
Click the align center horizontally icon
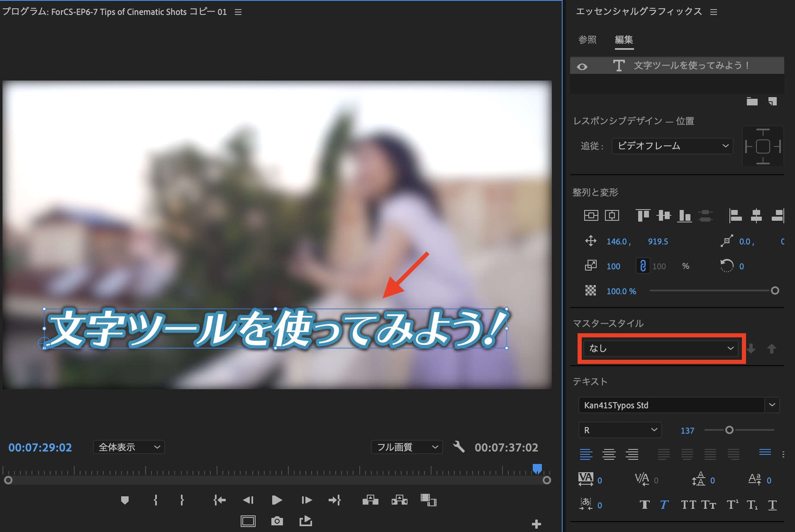pos(756,216)
